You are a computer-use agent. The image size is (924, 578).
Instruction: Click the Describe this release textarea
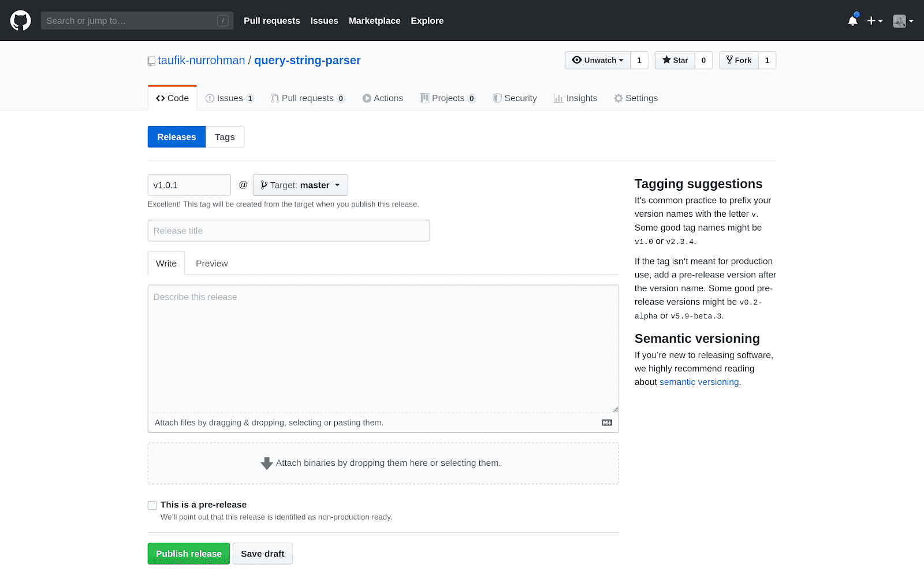[383, 349]
